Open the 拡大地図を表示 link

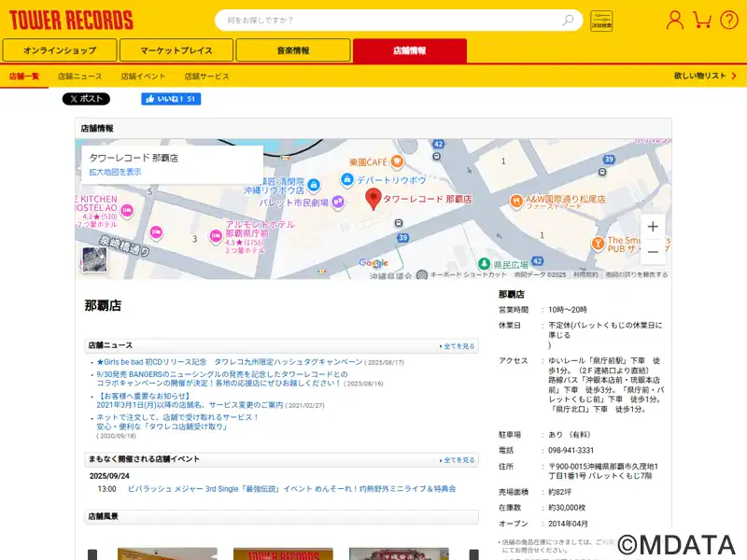click(x=115, y=172)
